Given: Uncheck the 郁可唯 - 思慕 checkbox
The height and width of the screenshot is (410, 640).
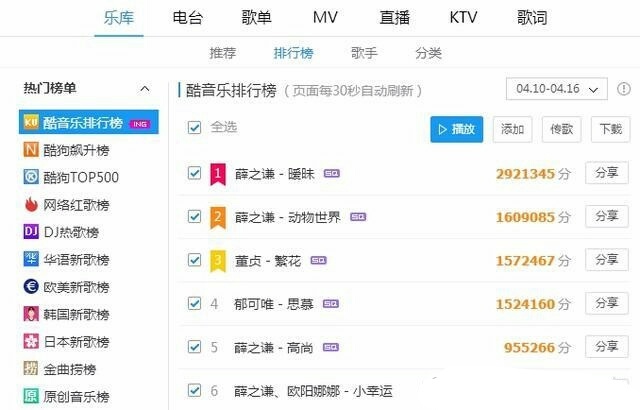Looking at the screenshot, I should point(194,303).
